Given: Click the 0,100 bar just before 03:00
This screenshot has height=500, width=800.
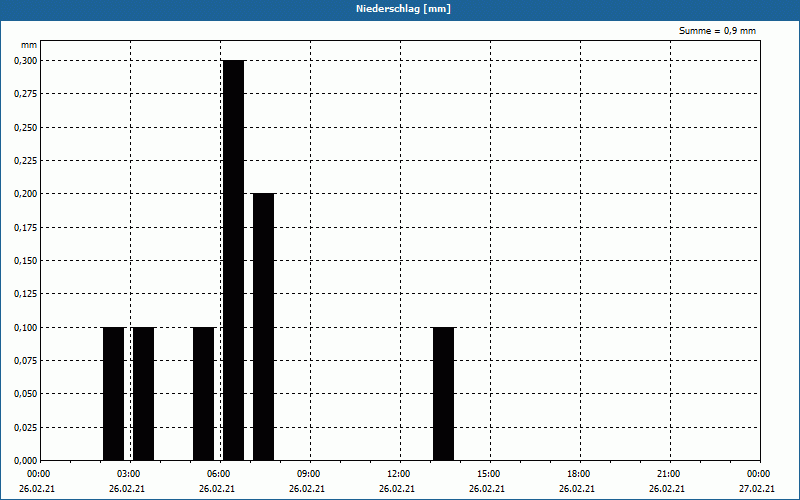Looking at the screenshot, I should pos(114,394).
